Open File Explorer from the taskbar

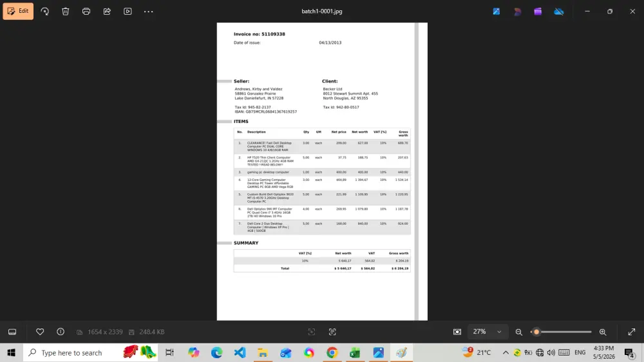point(263,352)
